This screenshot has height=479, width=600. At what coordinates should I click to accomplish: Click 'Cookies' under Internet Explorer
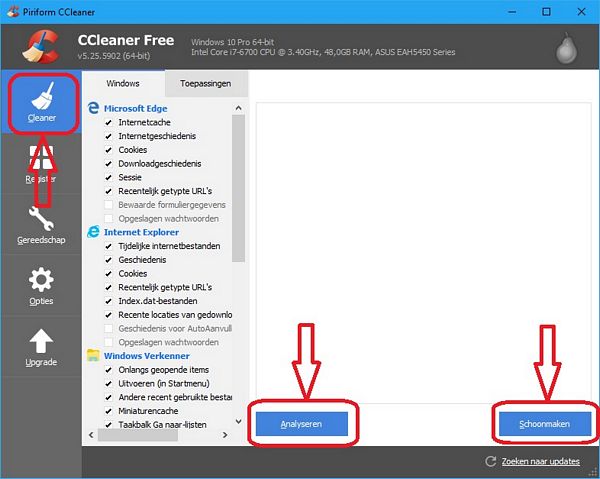132,274
